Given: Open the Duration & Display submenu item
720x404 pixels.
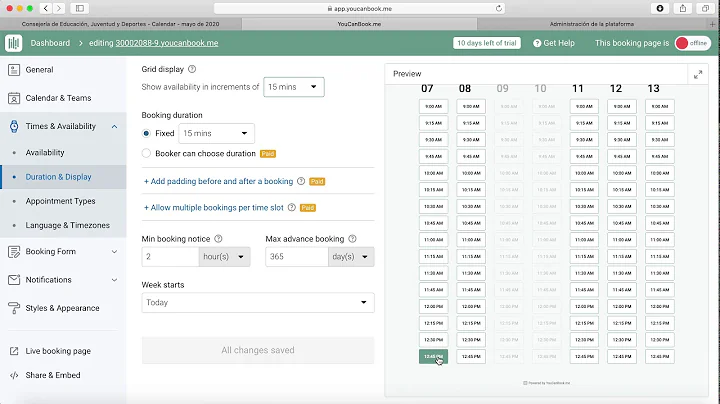Looking at the screenshot, I should pyautogui.click(x=58, y=177).
